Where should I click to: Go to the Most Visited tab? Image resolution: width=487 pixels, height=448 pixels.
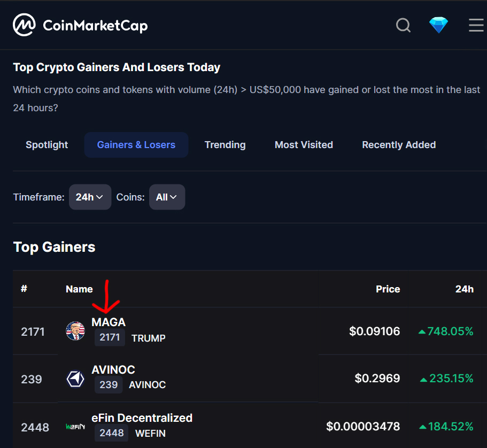point(304,145)
